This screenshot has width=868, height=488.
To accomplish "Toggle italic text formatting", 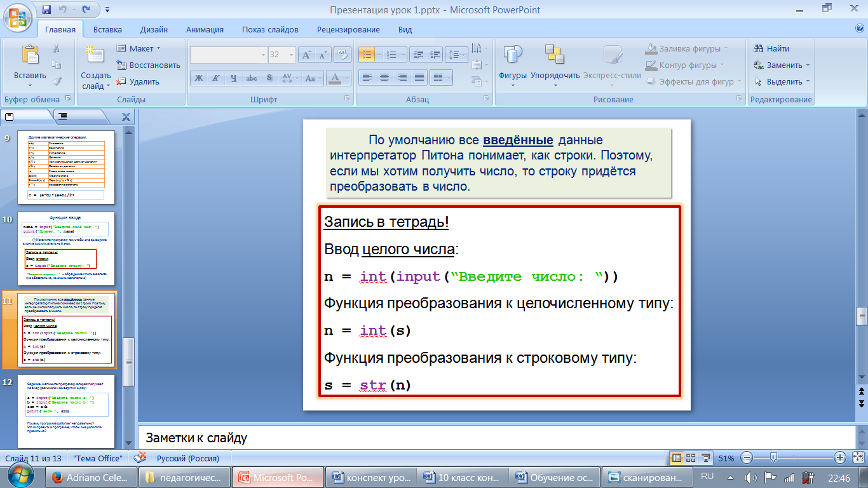I will [216, 78].
